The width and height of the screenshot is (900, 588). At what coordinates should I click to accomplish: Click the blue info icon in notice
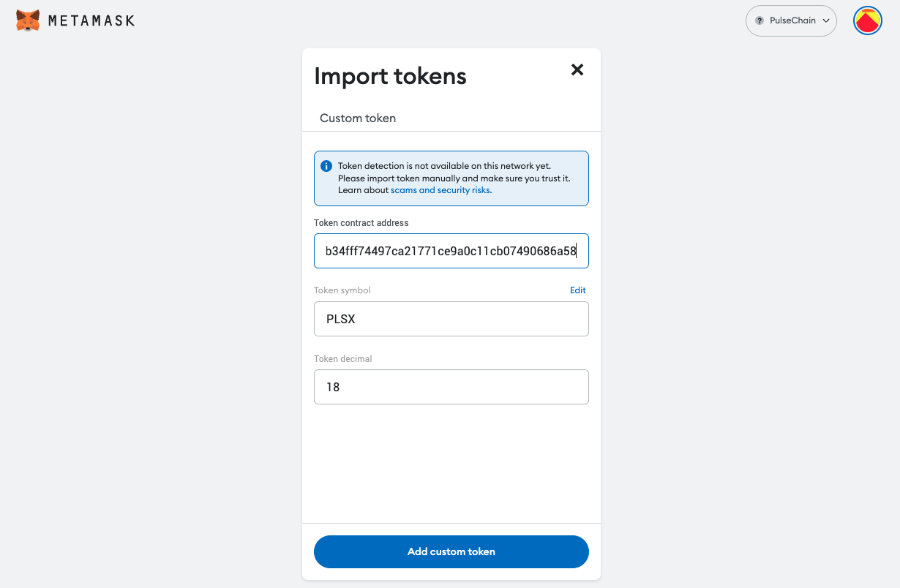click(326, 166)
